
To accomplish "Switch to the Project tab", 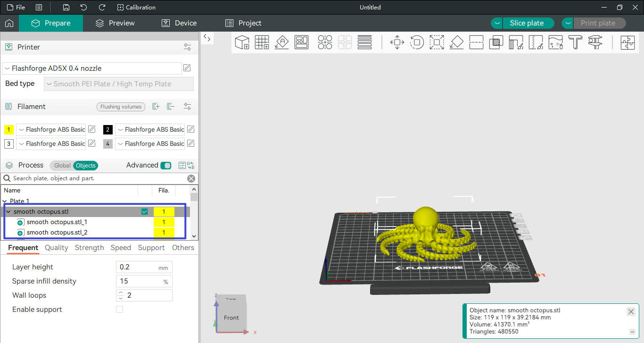I will click(x=243, y=23).
